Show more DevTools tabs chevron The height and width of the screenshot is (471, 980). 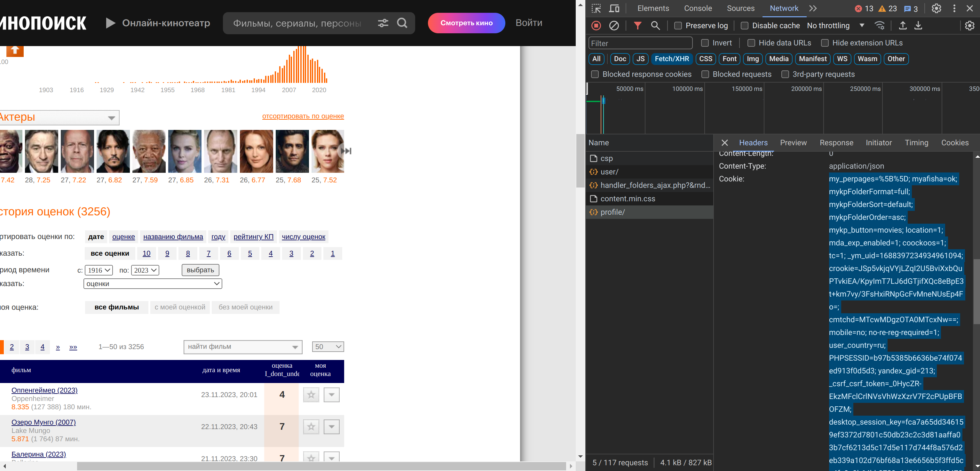[813, 8]
